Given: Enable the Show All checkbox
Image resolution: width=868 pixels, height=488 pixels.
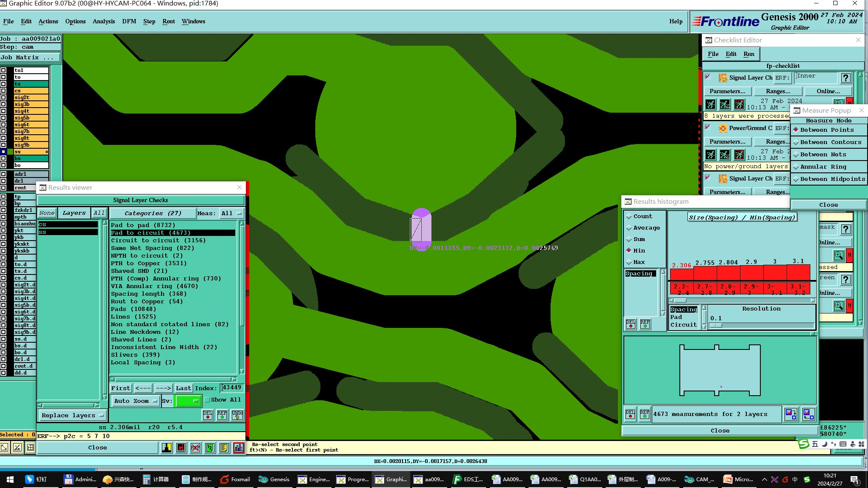Looking at the screenshot, I should [x=207, y=399].
